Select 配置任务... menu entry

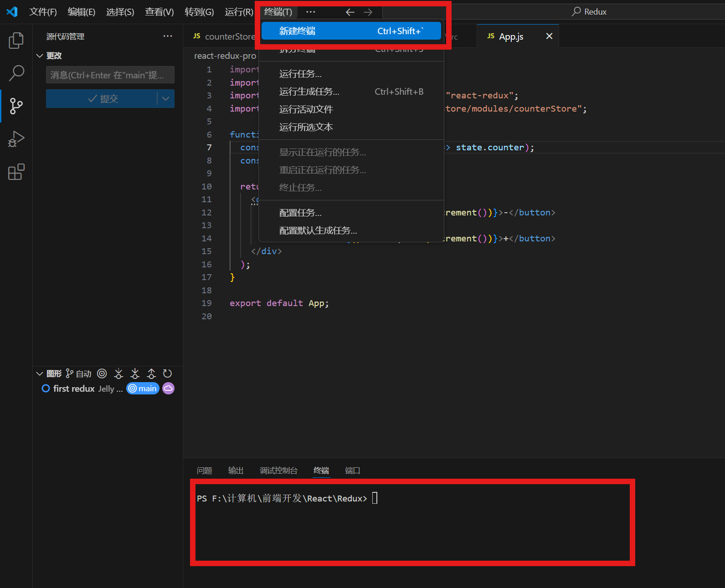pos(351,213)
